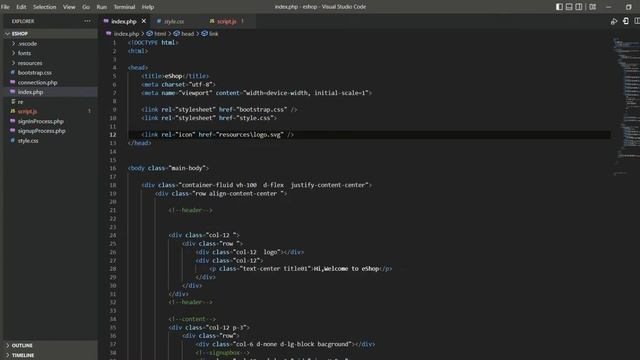Open the File menu

pos(5,7)
